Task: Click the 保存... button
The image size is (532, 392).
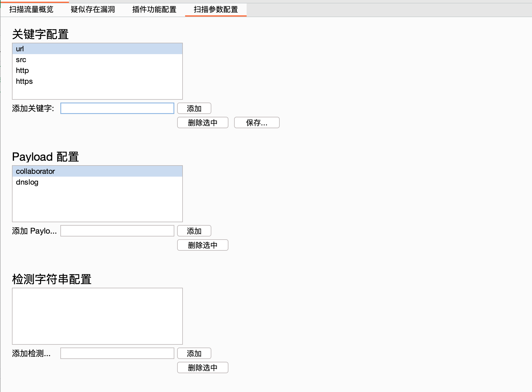Action: 257,123
